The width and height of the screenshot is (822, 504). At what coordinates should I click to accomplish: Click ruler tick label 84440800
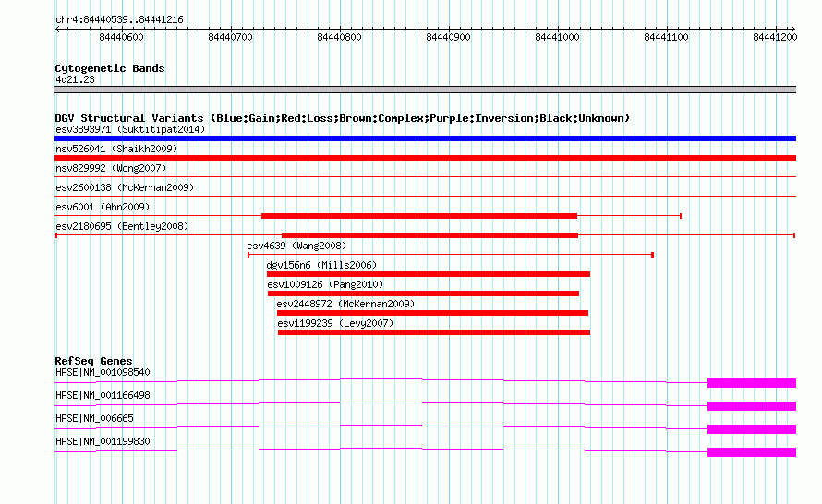[x=339, y=37]
